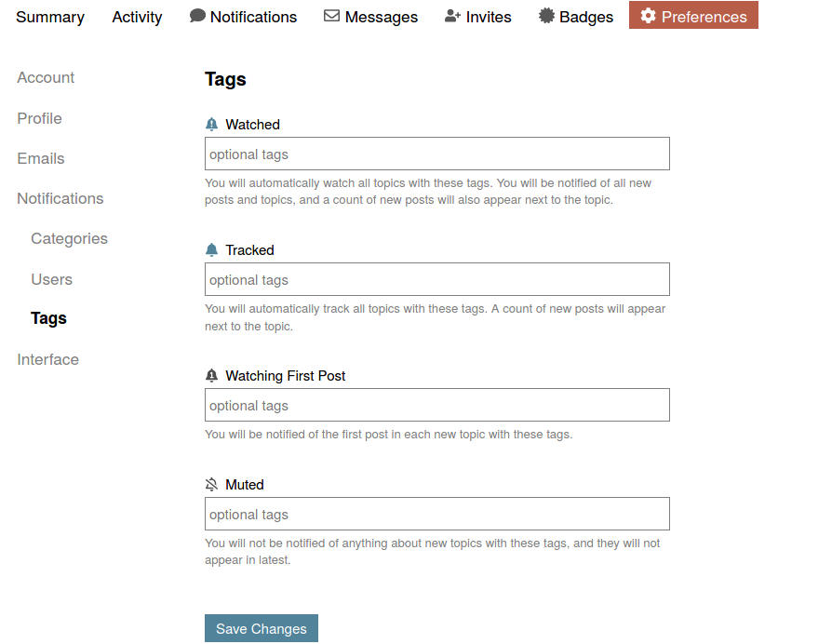Click inside the Watched optional tags field
This screenshot has height=644, width=832.
[x=436, y=154]
